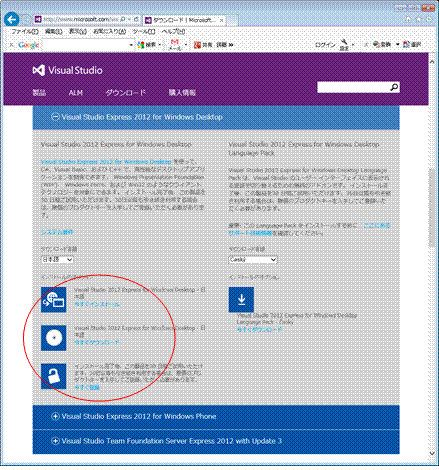Image resolution: width=439 pixels, height=470 pixels.
Task: Open the ファイル menu
Action: click(25, 32)
